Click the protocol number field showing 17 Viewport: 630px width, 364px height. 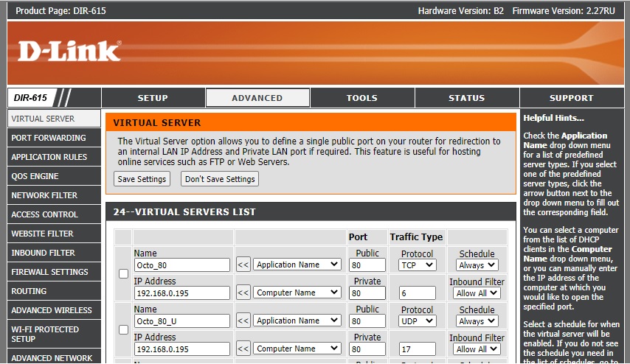pos(418,349)
